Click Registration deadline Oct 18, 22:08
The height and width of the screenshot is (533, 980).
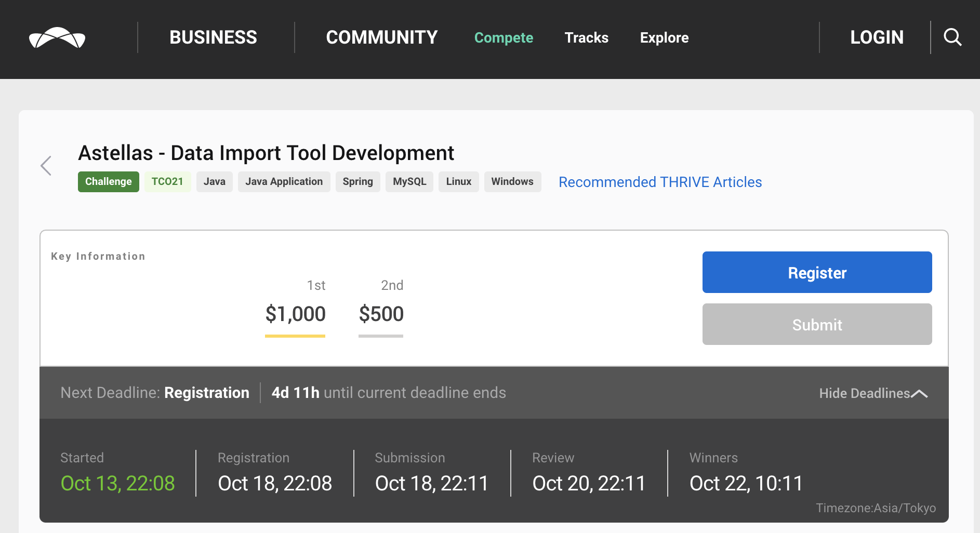(275, 483)
